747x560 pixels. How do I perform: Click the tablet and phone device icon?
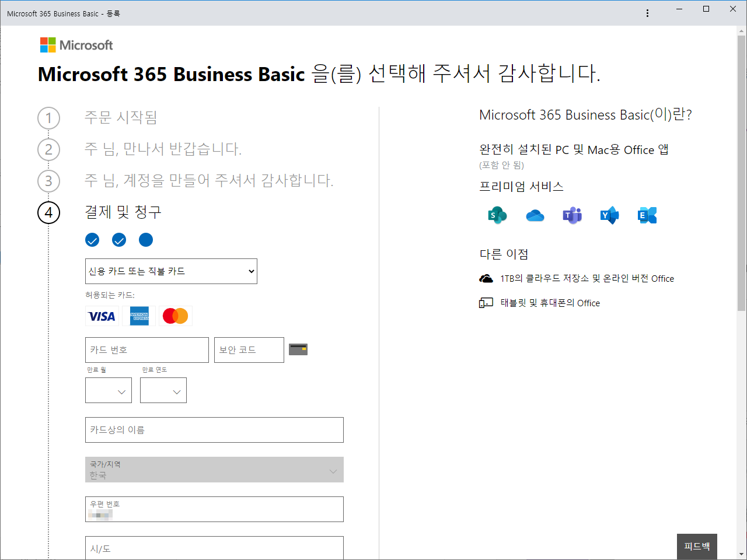(x=486, y=303)
